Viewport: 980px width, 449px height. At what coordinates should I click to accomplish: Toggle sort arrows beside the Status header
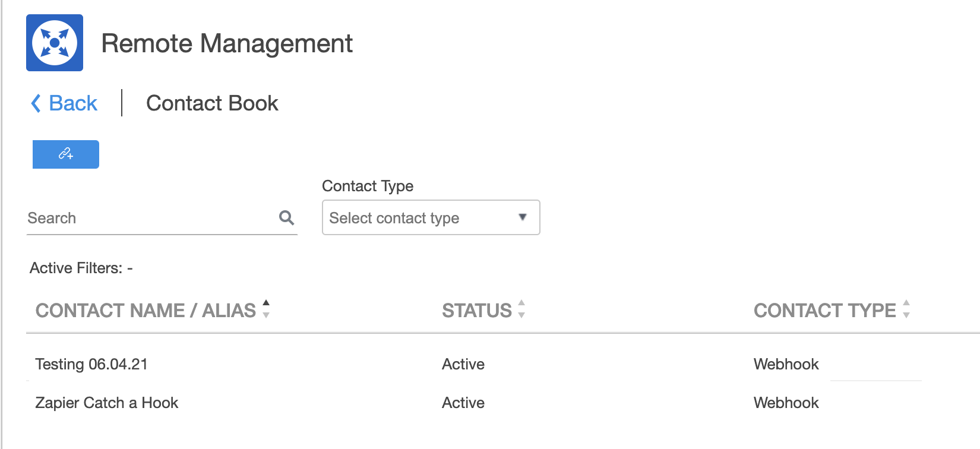(x=521, y=309)
